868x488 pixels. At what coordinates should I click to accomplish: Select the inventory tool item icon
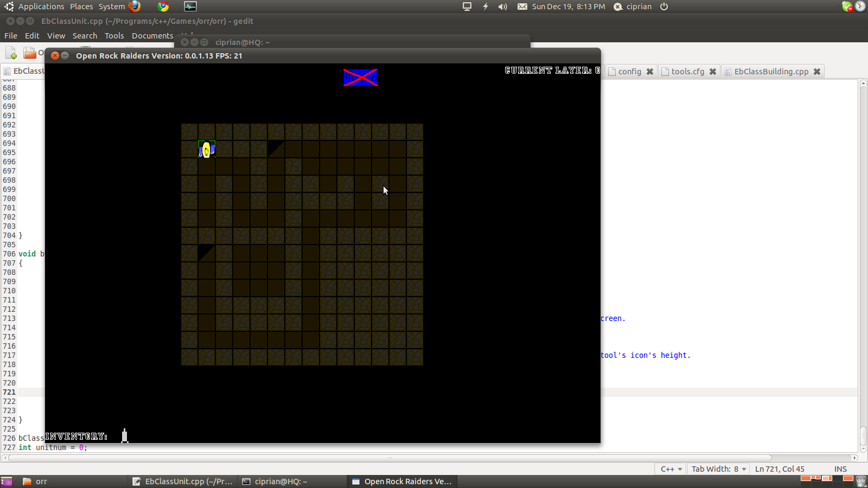pyautogui.click(x=125, y=435)
